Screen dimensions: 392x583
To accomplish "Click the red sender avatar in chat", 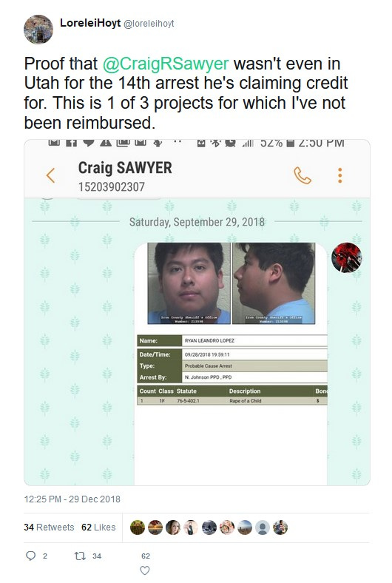I will pyautogui.click(x=347, y=257).
